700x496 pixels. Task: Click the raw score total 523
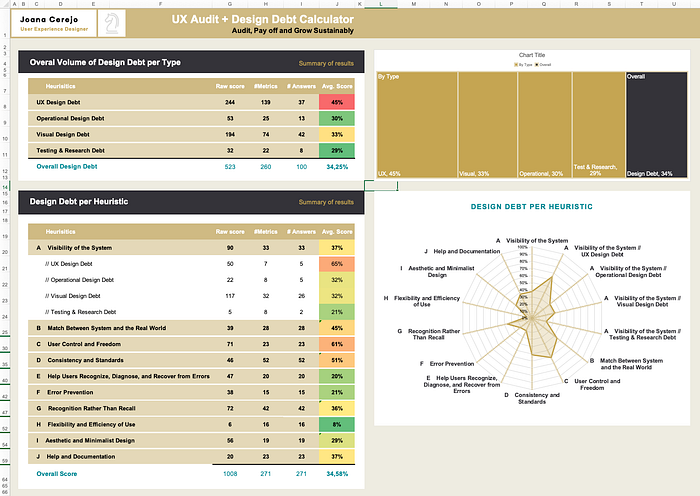pos(230,167)
